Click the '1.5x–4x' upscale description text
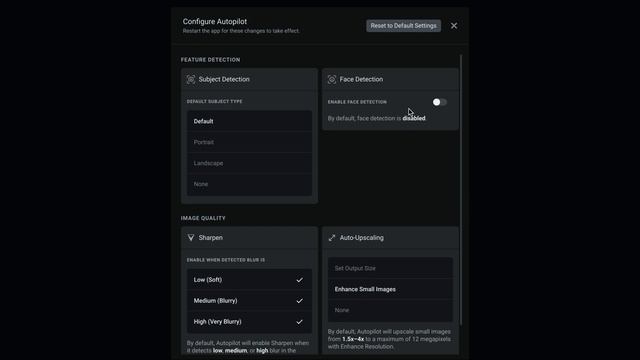Screen dimensions: 640x360 click(x=389, y=339)
